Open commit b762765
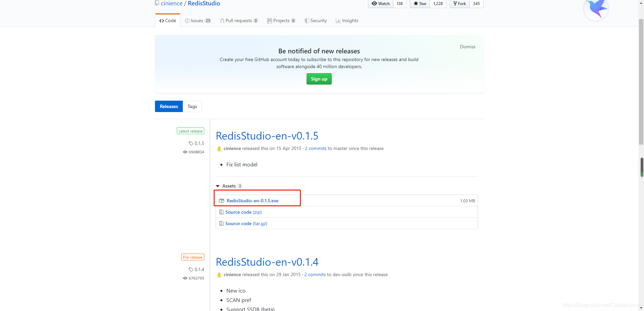 [194, 278]
